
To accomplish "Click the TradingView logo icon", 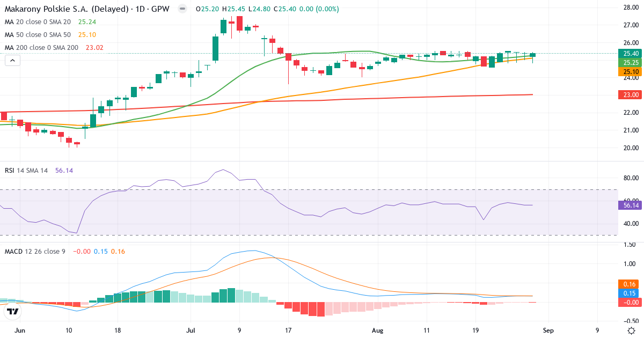I will 13,311.
